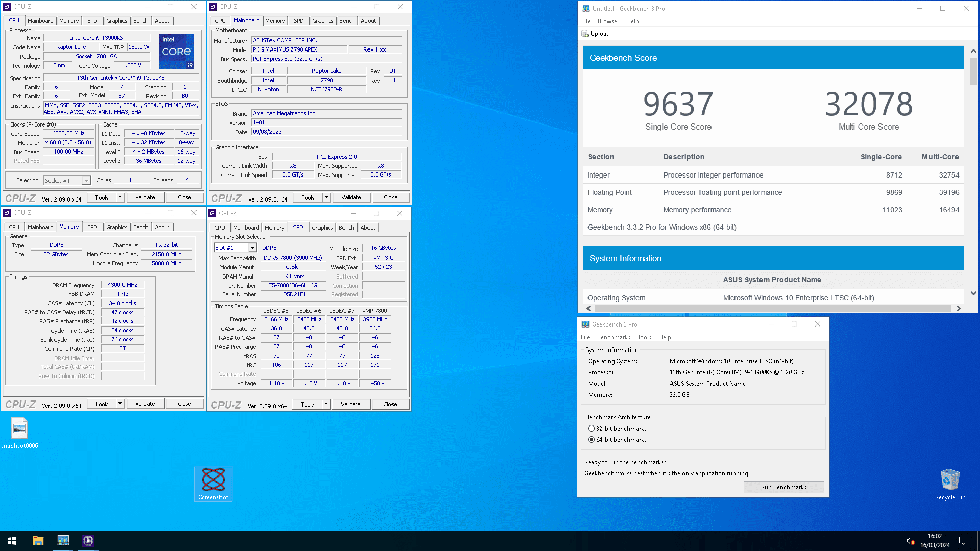Screen dimensions: 980x551
Task: Open the notification center icon
Action: [x=963, y=541]
